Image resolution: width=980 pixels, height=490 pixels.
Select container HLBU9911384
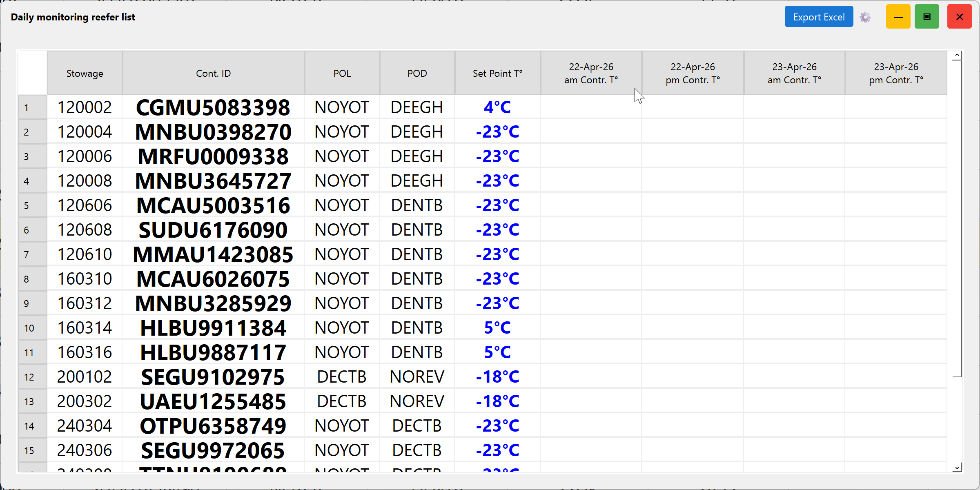click(x=213, y=328)
